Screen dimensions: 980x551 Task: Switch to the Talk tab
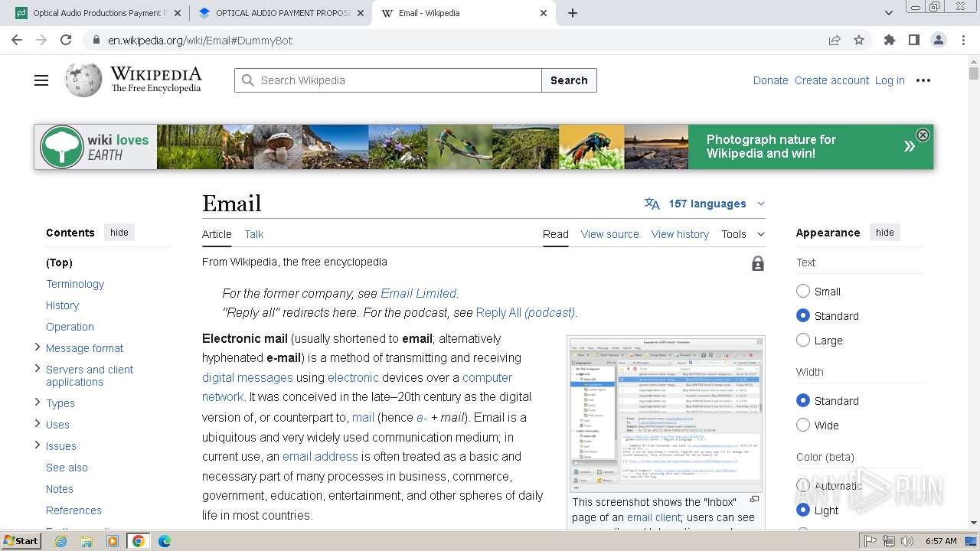tap(254, 234)
